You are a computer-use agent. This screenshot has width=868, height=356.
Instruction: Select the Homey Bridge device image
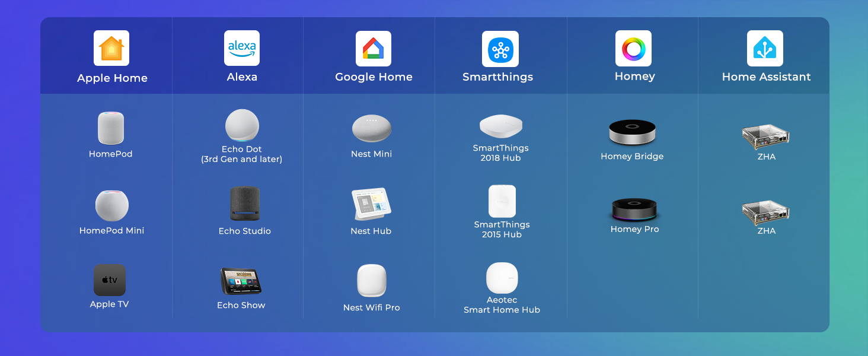[632, 132]
